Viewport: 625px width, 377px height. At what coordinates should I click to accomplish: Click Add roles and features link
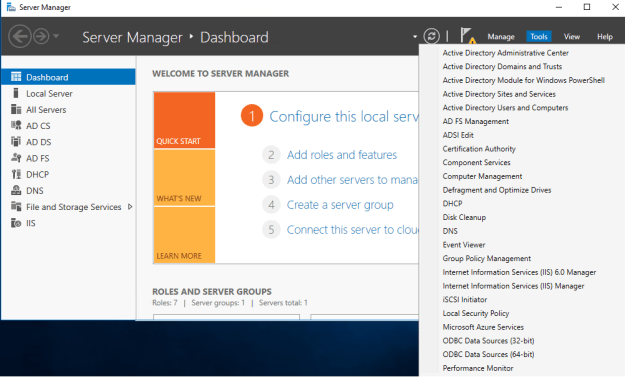point(342,155)
